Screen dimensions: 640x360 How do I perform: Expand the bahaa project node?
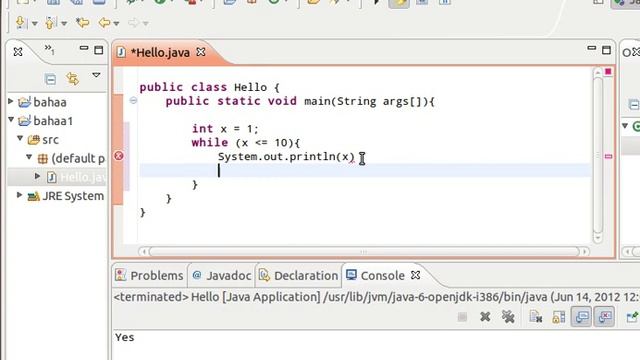coord(11,101)
